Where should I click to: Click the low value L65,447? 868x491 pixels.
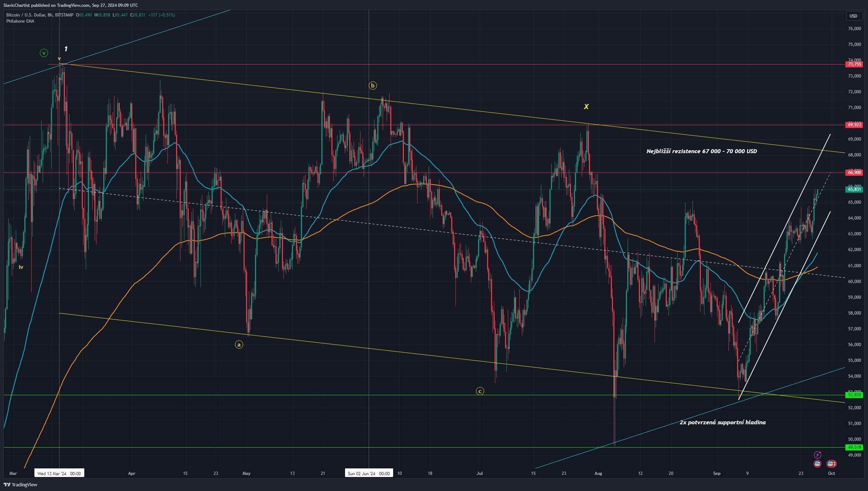point(120,15)
